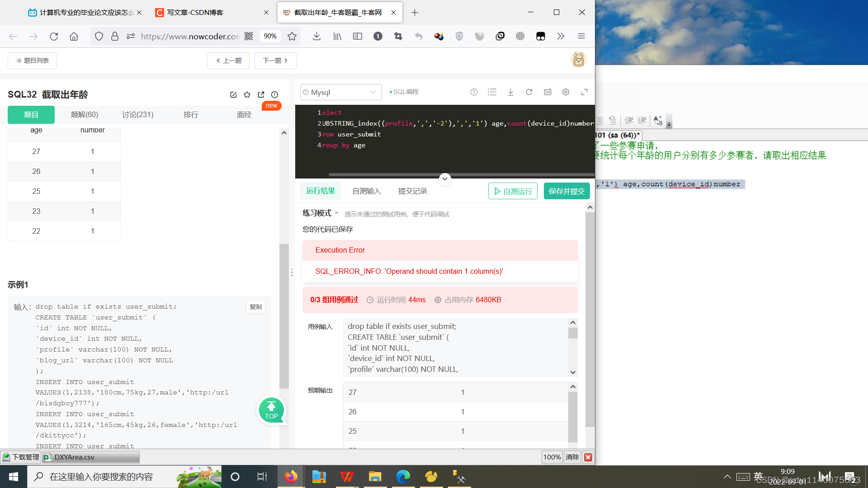Toggle the reader sidebar icon
This screenshot has width=868, height=488.
(358, 36)
